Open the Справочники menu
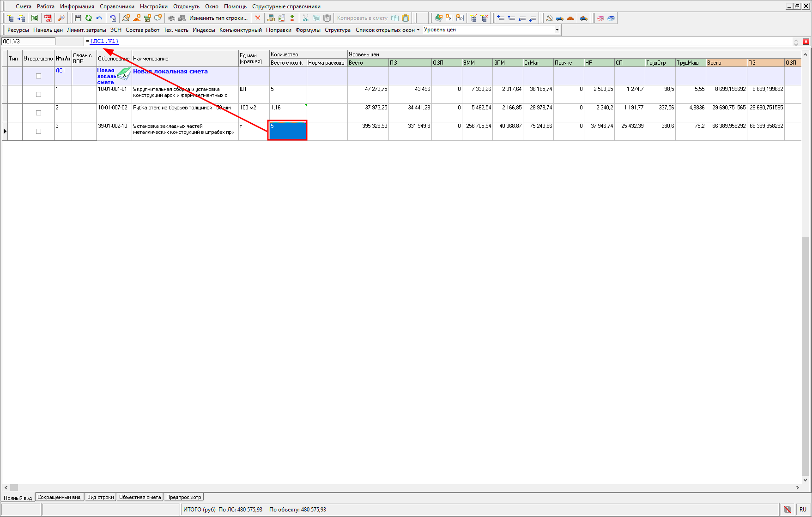The width and height of the screenshot is (812, 517). tap(117, 6)
